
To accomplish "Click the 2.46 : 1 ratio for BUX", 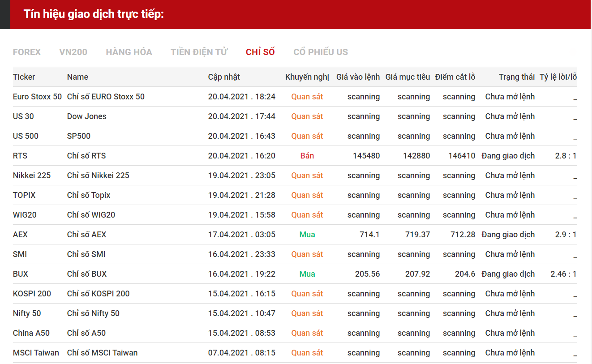I will tap(563, 274).
